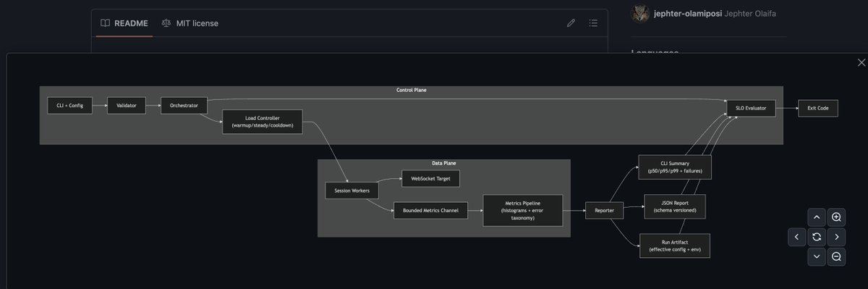Select the Orchestrator node
The width and height of the screenshot is (868, 289).
pos(184,106)
